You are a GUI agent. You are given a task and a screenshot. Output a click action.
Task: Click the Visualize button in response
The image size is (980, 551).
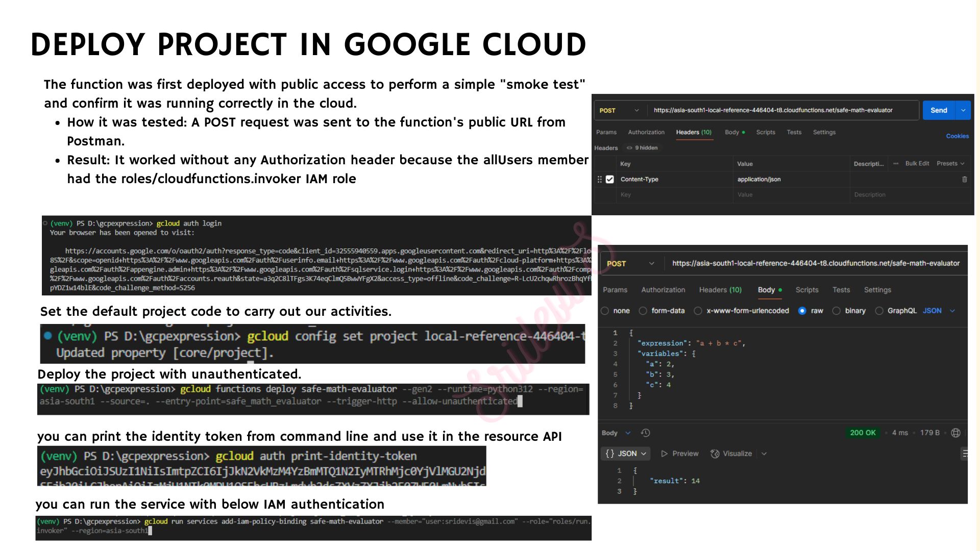pyautogui.click(x=731, y=454)
